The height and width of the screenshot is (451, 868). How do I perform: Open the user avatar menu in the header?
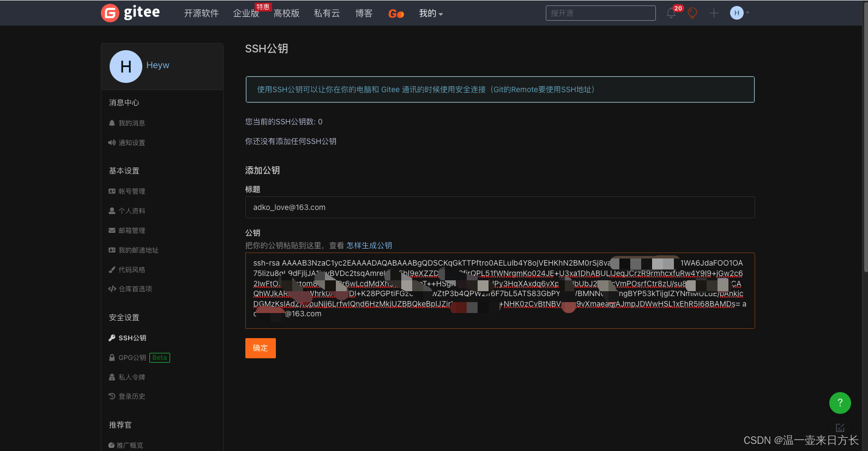click(x=740, y=13)
